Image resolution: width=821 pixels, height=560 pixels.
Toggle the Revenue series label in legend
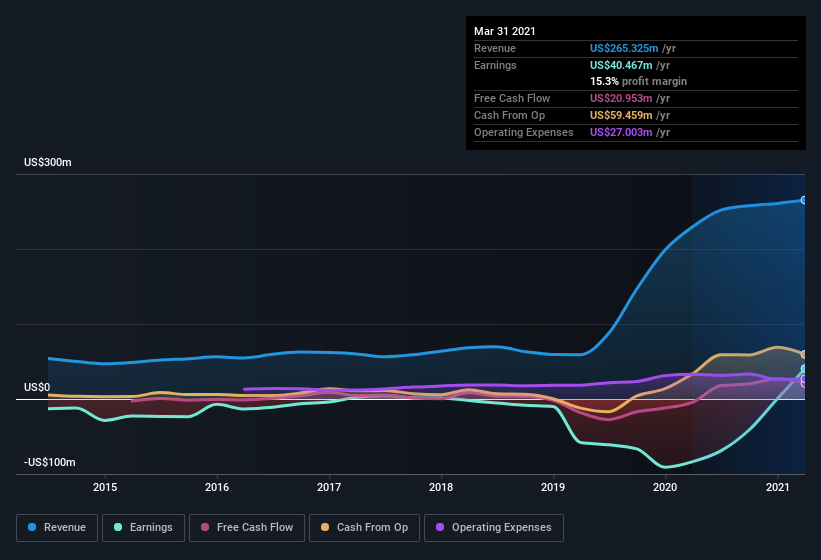(x=65, y=527)
